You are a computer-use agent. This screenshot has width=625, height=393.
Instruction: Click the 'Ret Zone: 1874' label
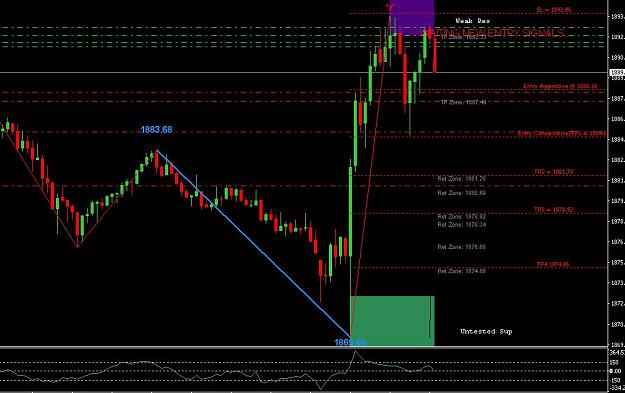tap(462, 271)
